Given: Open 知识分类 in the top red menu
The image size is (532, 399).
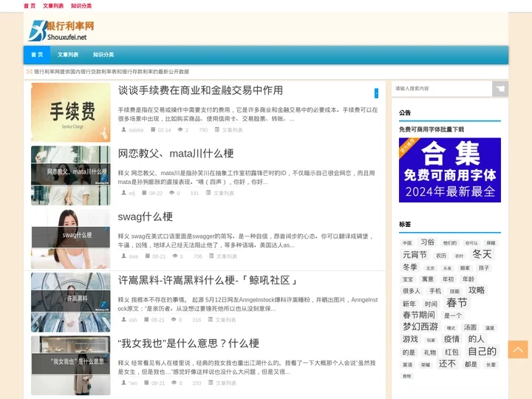Looking at the screenshot, I should [x=81, y=6].
